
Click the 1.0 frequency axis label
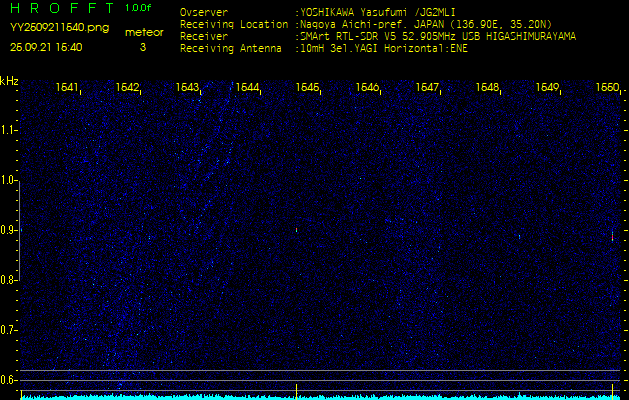(x=9, y=180)
